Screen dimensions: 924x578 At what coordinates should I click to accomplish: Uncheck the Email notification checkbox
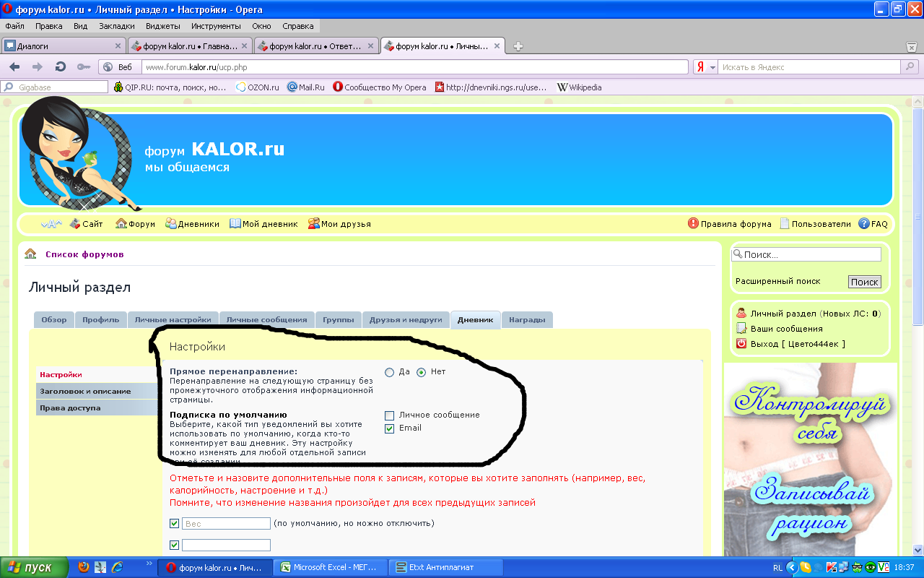tap(390, 428)
